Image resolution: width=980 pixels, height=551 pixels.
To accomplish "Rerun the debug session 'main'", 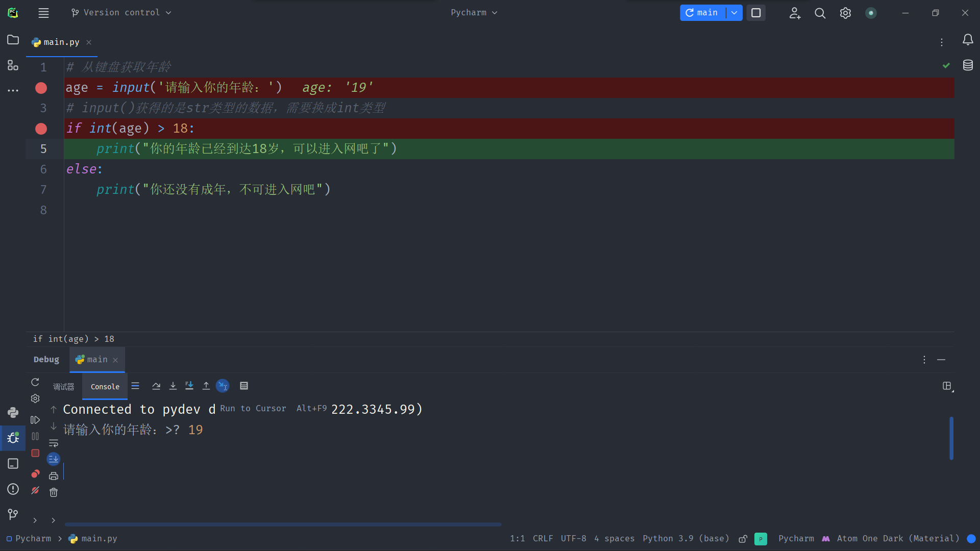I will pos(35,382).
